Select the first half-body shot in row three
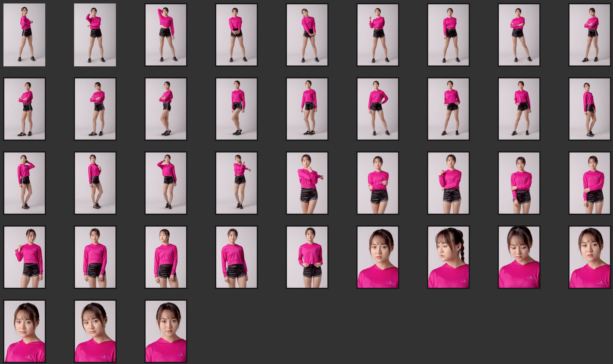 point(307,183)
